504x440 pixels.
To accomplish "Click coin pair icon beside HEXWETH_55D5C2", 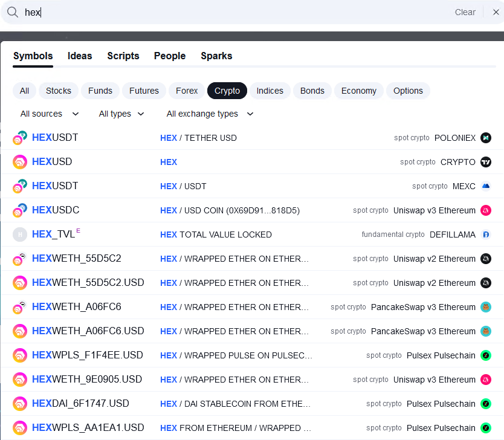I will tap(20, 259).
